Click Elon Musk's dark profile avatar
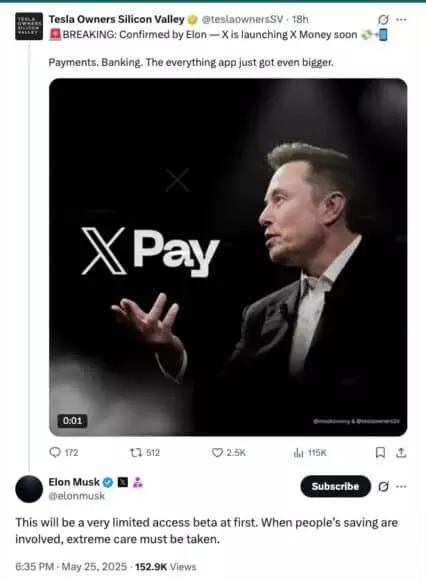This screenshot has height=580, width=426. pyautogui.click(x=29, y=489)
